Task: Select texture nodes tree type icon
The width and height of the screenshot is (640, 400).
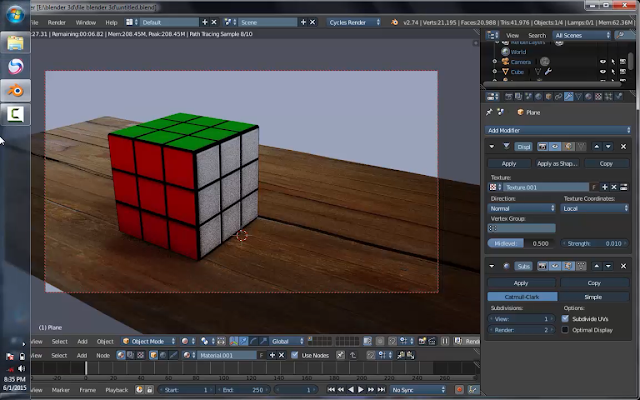Action: coord(140,355)
